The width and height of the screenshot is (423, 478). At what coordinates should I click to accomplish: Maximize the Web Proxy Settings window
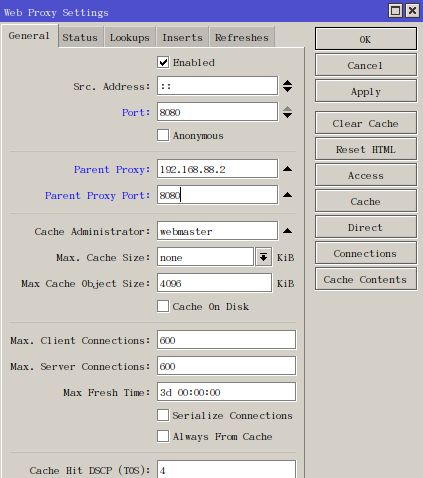[x=395, y=11]
